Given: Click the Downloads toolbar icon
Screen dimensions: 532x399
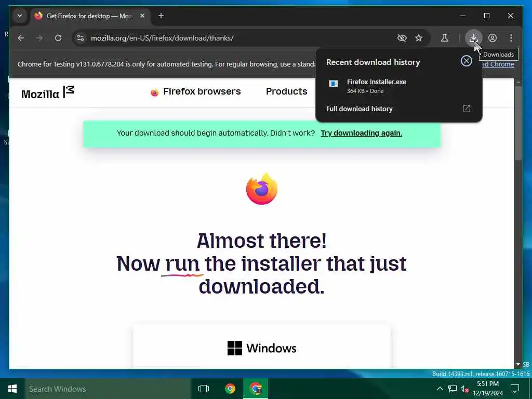Looking at the screenshot, I should (x=473, y=38).
